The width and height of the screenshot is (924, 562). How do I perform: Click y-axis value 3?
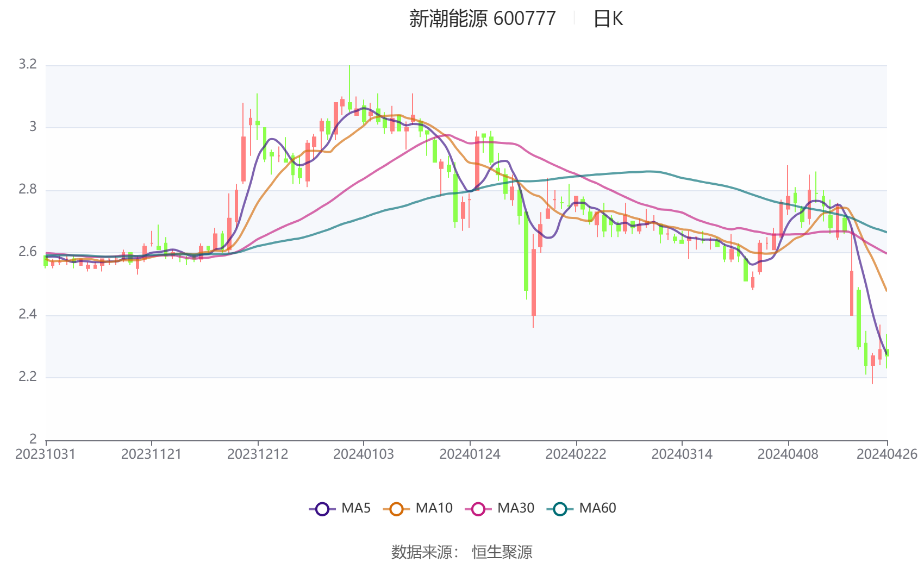(x=33, y=127)
